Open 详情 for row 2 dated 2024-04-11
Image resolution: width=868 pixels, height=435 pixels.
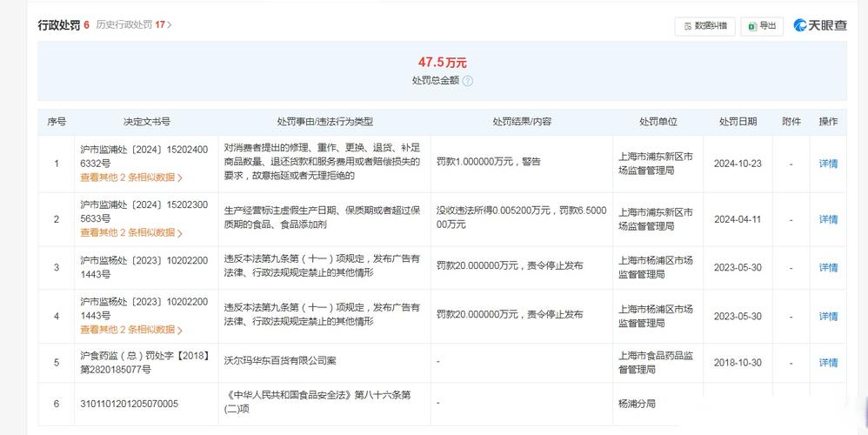828,220
